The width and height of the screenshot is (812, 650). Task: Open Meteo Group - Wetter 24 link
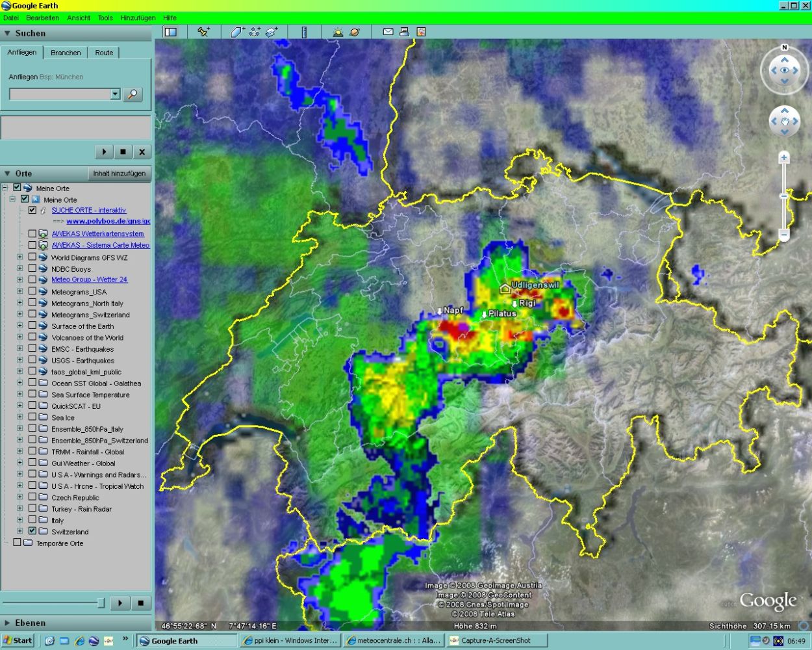click(x=90, y=279)
